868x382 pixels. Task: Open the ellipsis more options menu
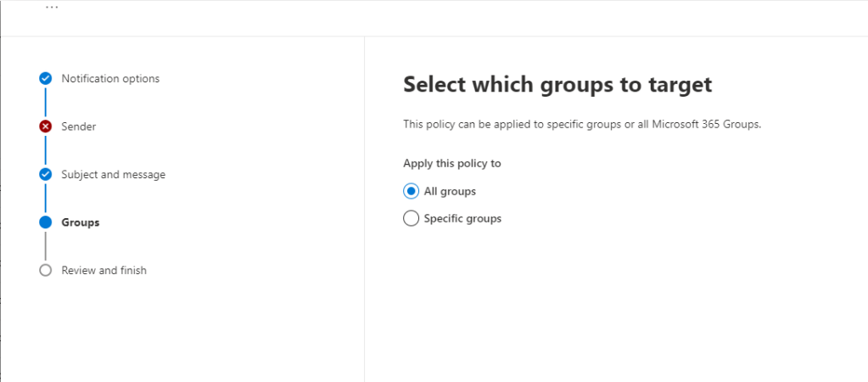click(53, 7)
